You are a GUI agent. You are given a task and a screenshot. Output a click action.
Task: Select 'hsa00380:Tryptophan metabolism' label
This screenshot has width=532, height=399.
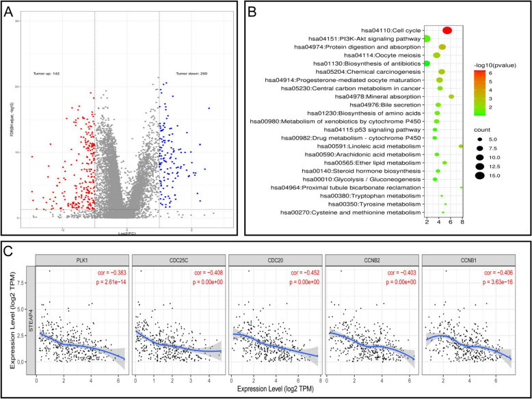371,196
